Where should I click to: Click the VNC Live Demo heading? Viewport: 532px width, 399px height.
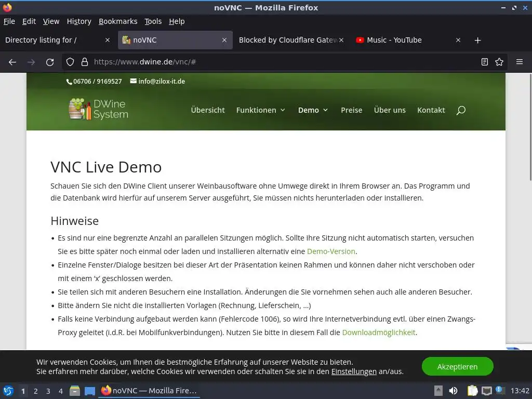106,167
